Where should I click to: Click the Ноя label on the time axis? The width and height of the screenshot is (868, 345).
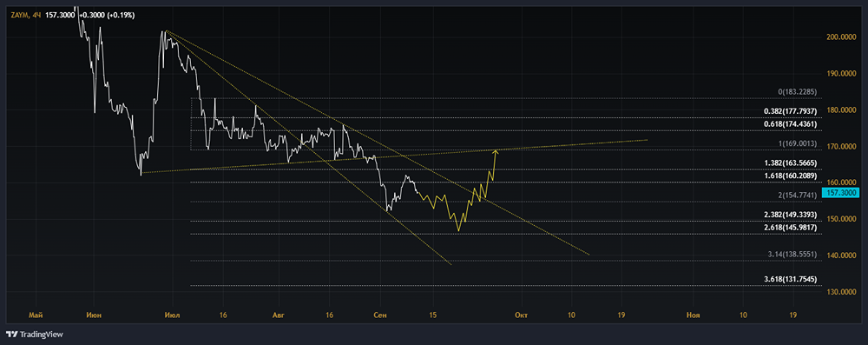tap(693, 315)
